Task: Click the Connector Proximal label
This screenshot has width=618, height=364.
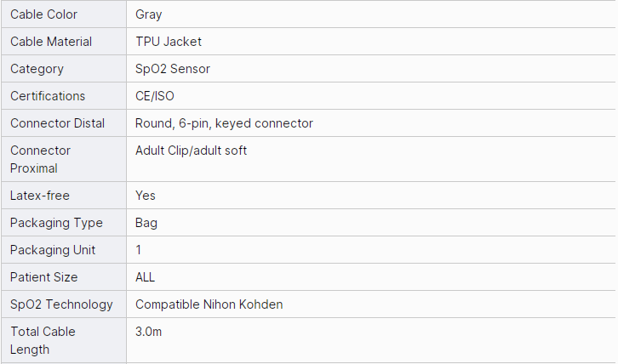Action: [40, 159]
